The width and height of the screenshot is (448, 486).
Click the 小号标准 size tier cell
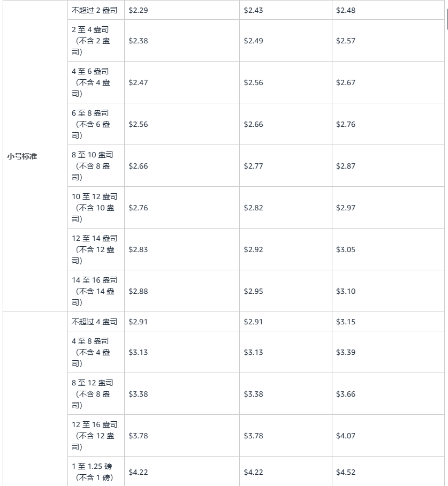point(22,156)
